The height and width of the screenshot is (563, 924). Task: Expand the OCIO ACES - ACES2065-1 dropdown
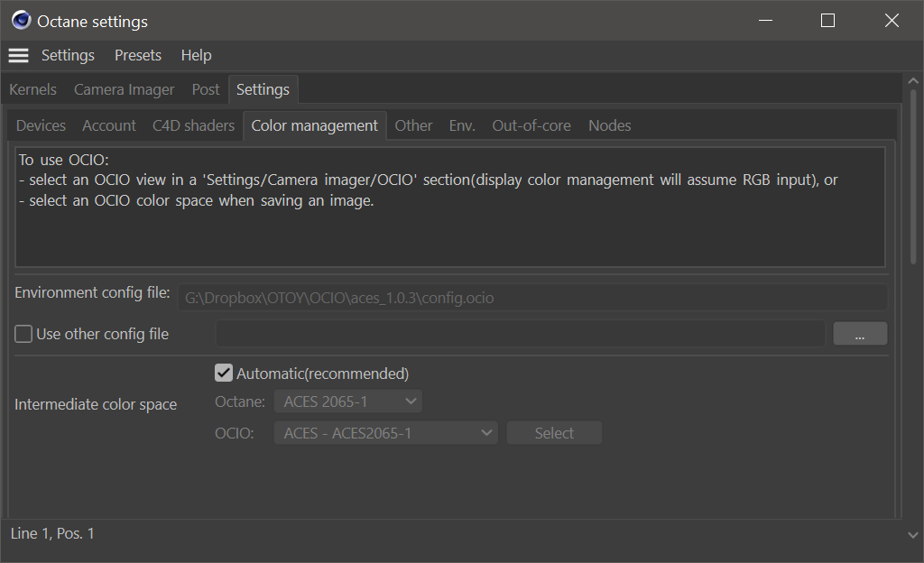(390, 433)
